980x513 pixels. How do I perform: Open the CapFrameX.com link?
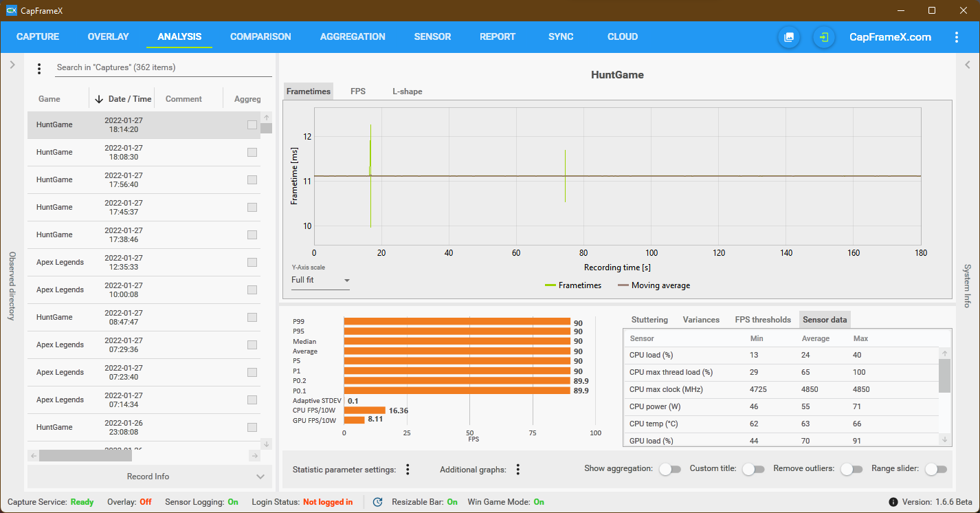(891, 37)
